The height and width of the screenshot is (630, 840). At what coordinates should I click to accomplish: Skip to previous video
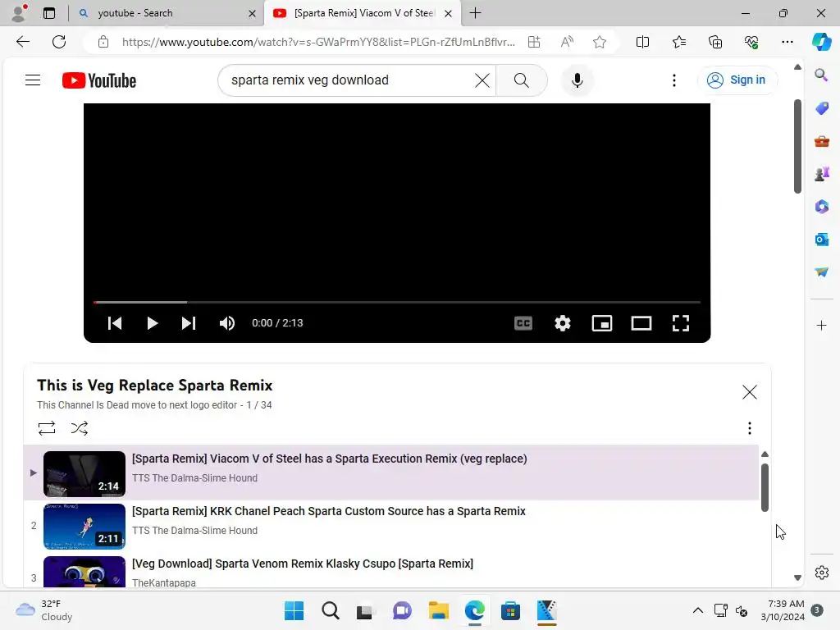point(115,323)
